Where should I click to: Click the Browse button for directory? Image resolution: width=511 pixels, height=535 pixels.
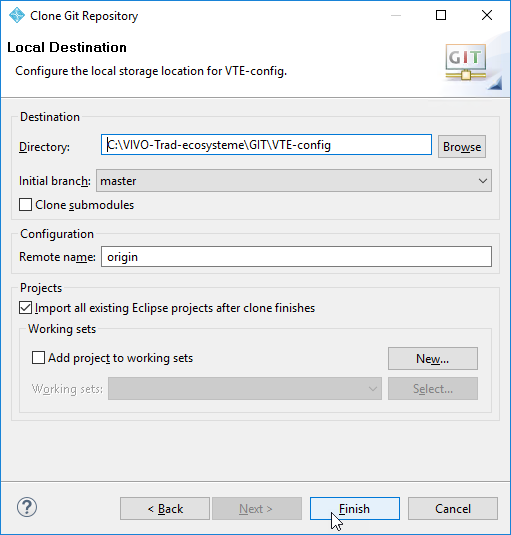[x=462, y=146]
